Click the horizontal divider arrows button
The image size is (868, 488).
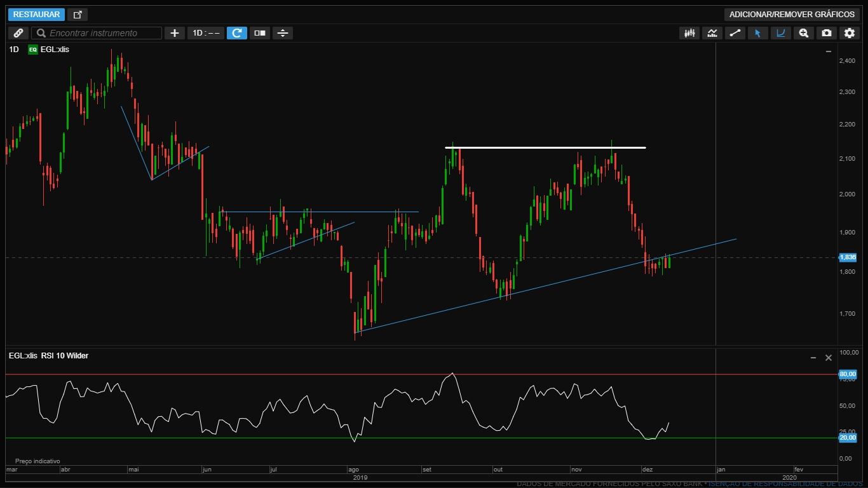click(x=283, y=33)
